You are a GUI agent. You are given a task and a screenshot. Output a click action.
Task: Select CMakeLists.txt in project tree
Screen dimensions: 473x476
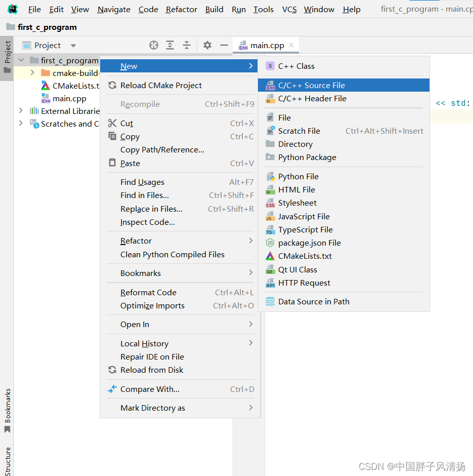[70, 86]
